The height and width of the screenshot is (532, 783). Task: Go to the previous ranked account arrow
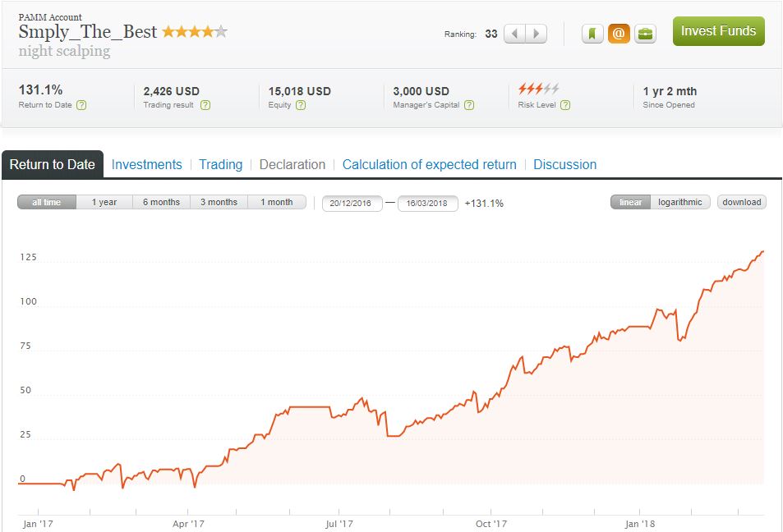pos(515,34)
